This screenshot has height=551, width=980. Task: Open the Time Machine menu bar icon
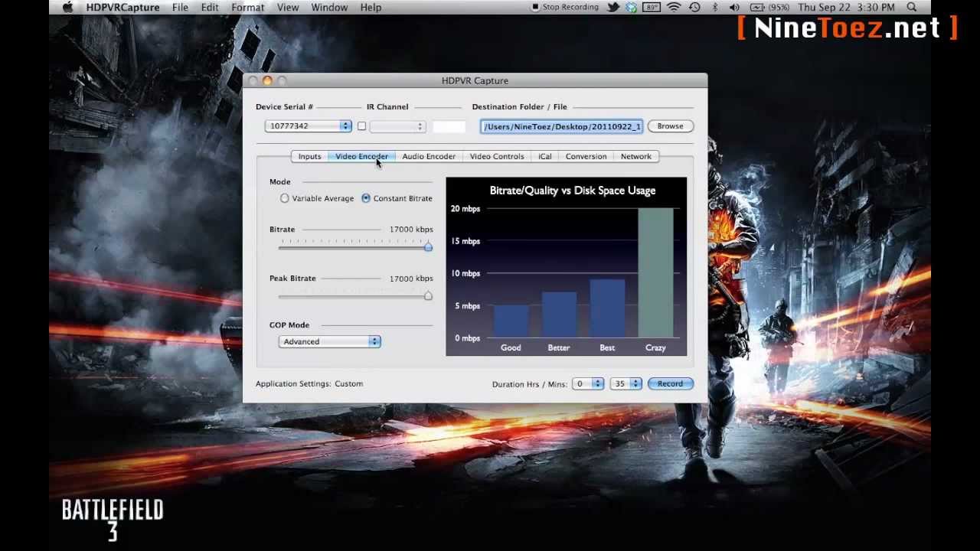point(694,7)
